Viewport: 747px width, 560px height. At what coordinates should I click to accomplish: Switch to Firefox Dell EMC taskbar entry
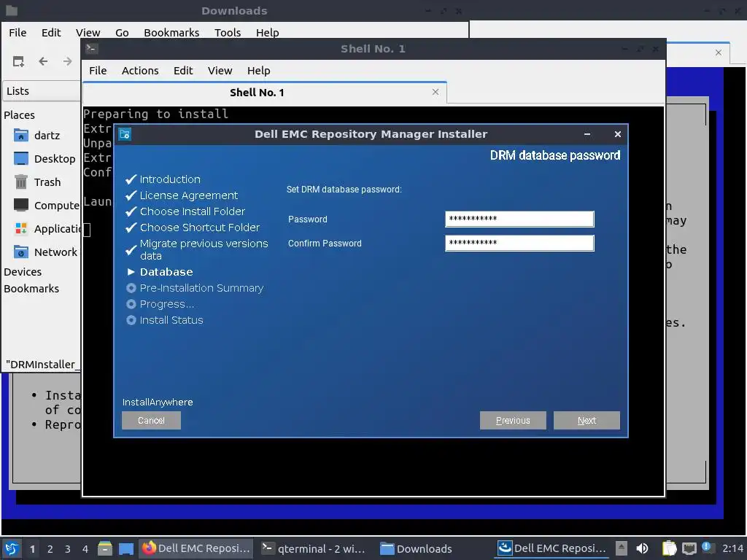point(196,548)
